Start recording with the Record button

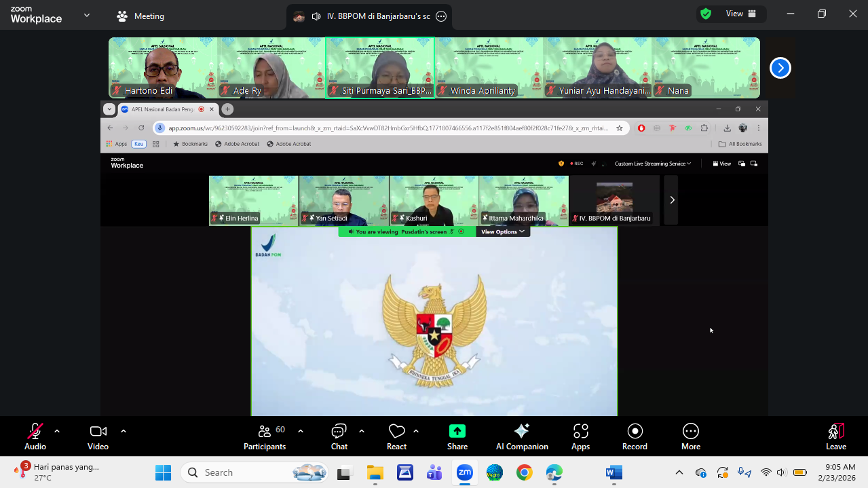coord(635,436)
